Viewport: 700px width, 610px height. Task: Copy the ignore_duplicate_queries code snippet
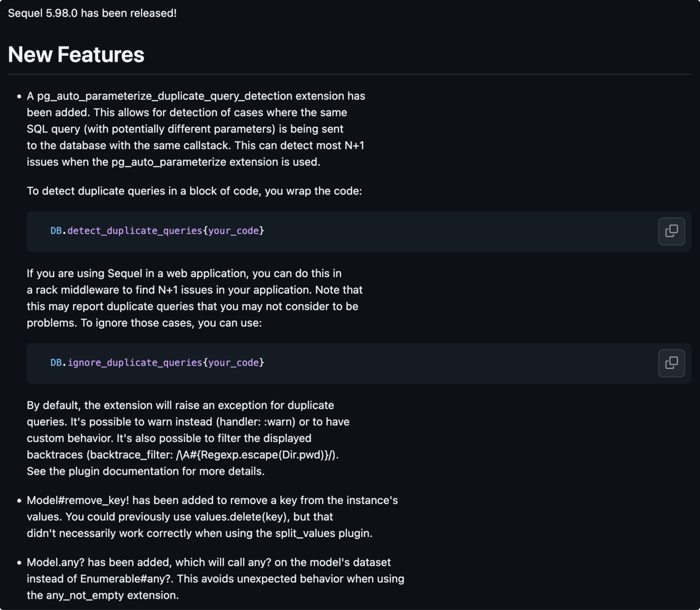pos(671,363)
